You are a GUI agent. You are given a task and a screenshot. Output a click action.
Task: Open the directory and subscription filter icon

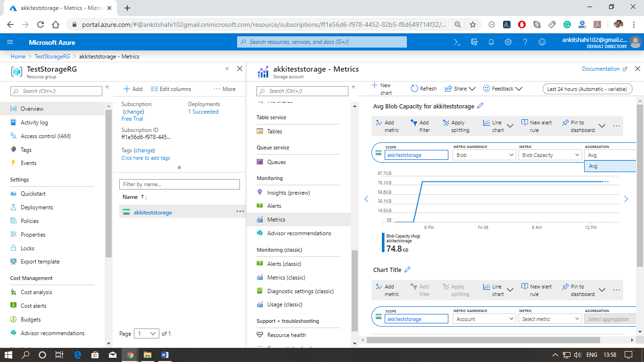474,42
